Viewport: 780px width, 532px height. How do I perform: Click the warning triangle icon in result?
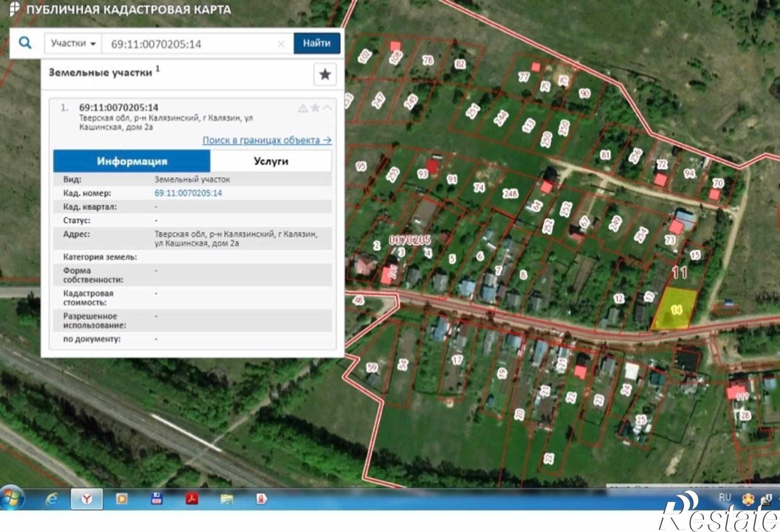pyautogui.click(x=303, y=108)
